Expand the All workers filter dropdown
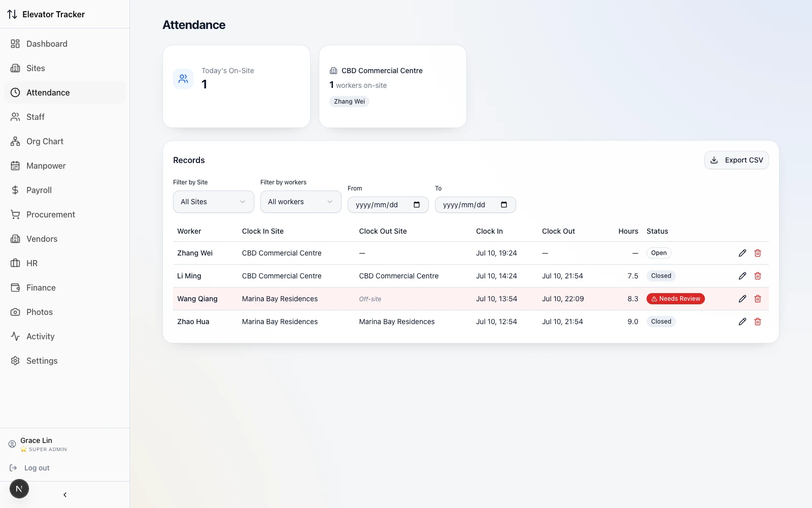The height and width of the screenshot is (508, 812). click(300, 202)
